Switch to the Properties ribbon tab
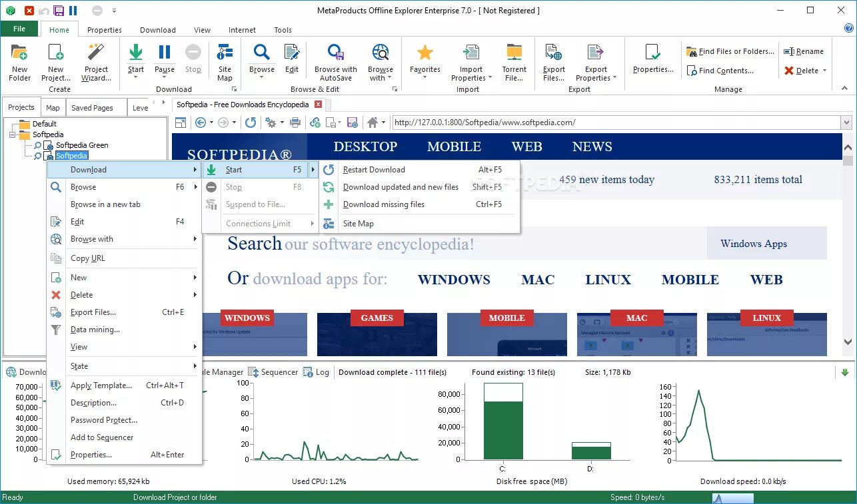The image size is (857, 504). click(105, 30)
